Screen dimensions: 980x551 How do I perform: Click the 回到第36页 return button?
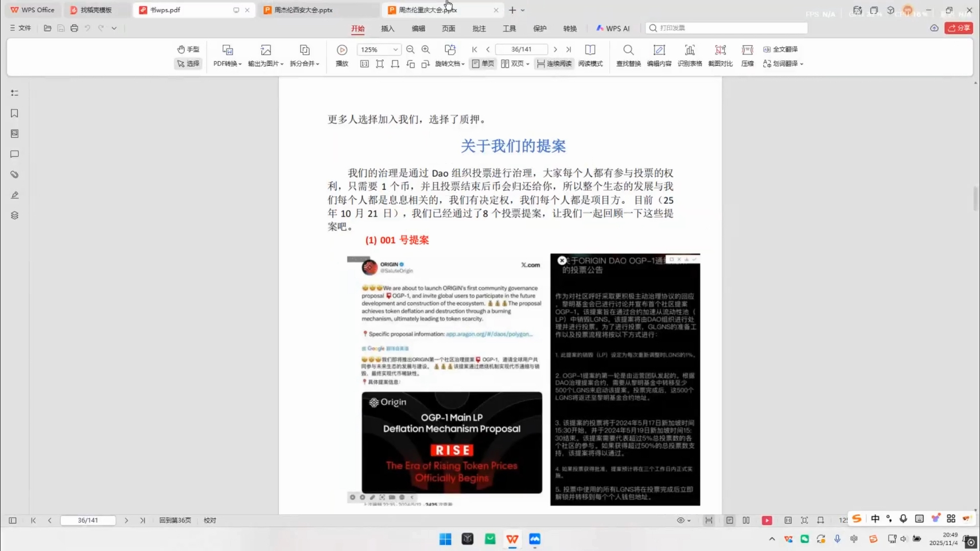click(x=175, y=520)
